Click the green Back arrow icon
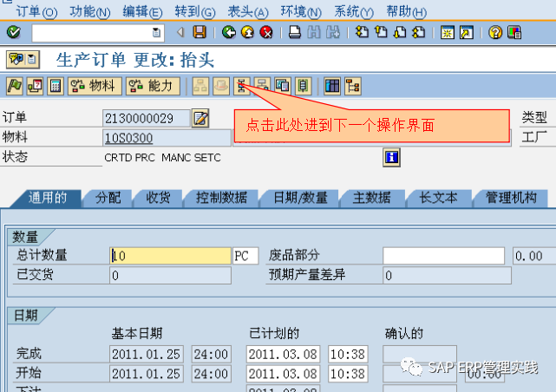 (228, 33)
